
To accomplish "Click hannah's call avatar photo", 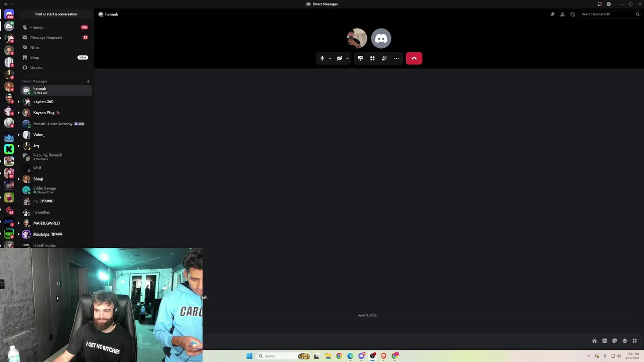I will (x=357, y=38).
